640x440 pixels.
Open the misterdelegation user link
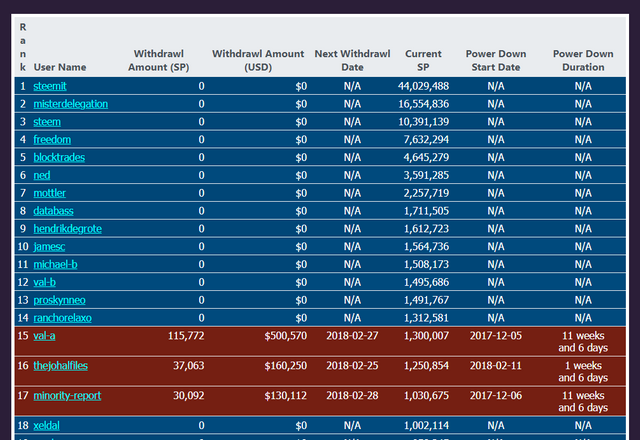click(x=71, y=104)
